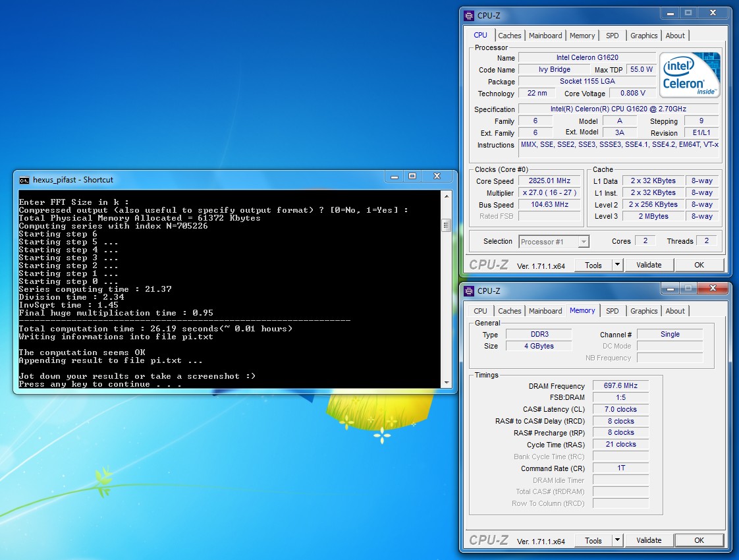The height and width of the screenshot is (560, 739).
Task: Minimize the hexus_pifast console window
Action: 395,177
